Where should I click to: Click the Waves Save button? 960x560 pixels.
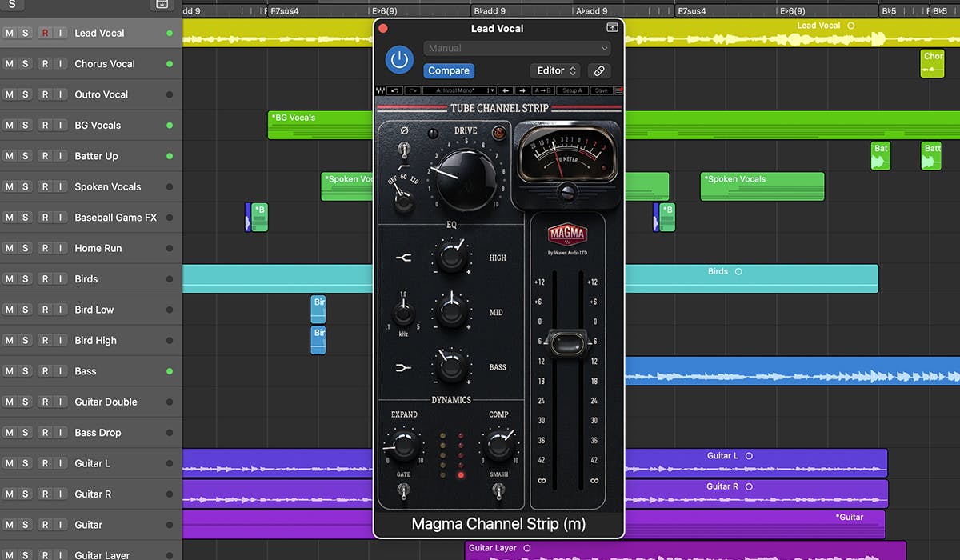[x=601, y=90]
